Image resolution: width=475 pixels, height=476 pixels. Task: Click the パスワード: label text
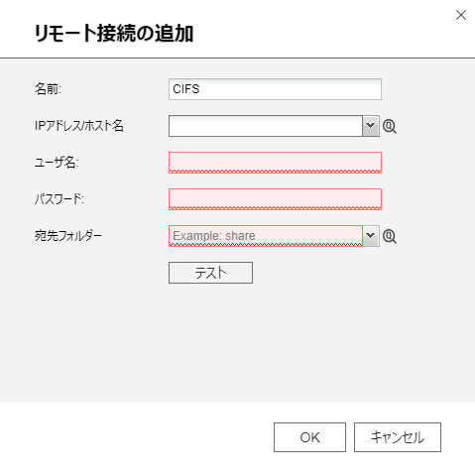(59, 199)
